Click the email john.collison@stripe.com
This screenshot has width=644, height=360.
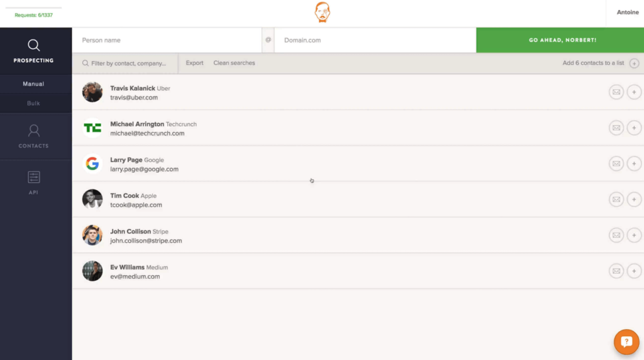click(146, 240)
